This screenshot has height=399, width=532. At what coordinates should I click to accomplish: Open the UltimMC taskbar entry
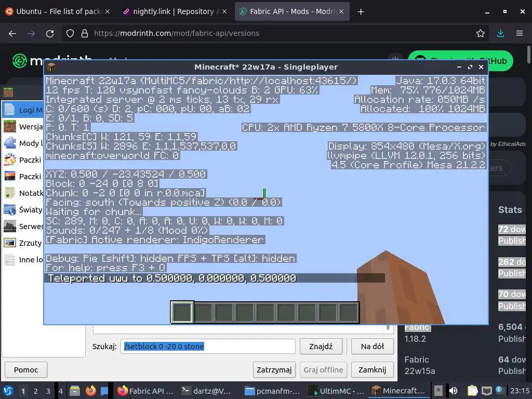click(336, 391)
